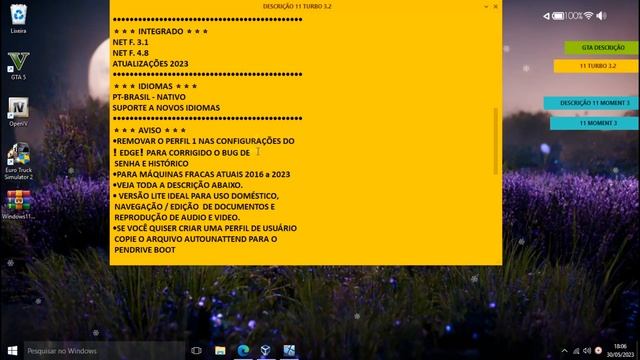Open the 3D cube app in taskbar
This screenshot has width=640, height=360.
(266, 351)
